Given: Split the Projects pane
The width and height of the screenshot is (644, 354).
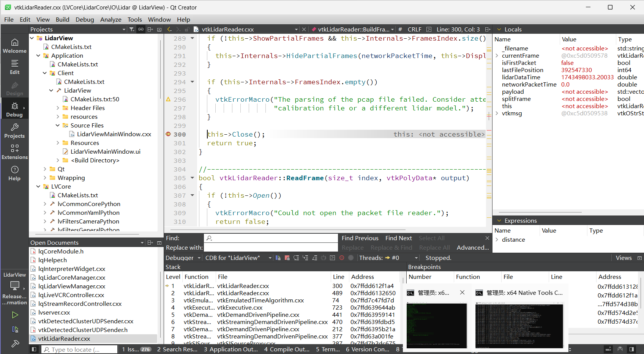Looking at the screenshot, I should click(x=150, y=29).
